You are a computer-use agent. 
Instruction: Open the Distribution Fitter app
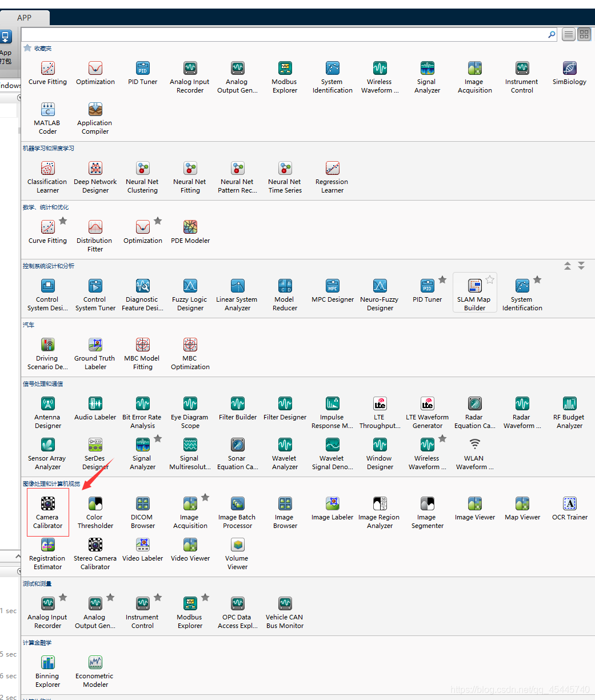click(x=95, y=235)
